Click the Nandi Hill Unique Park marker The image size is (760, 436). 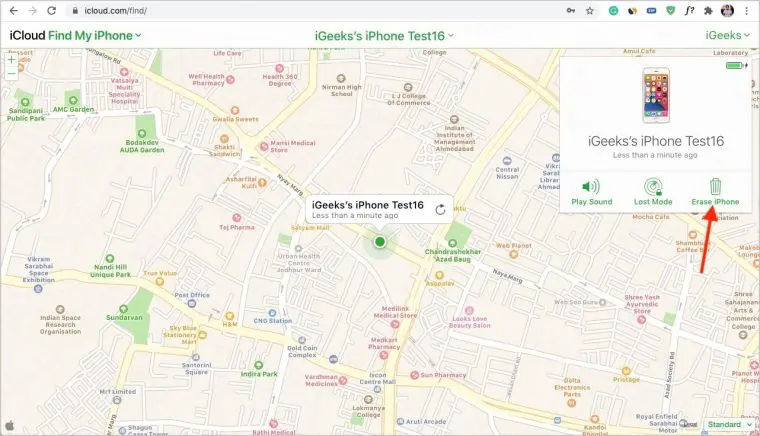(110, 259)
